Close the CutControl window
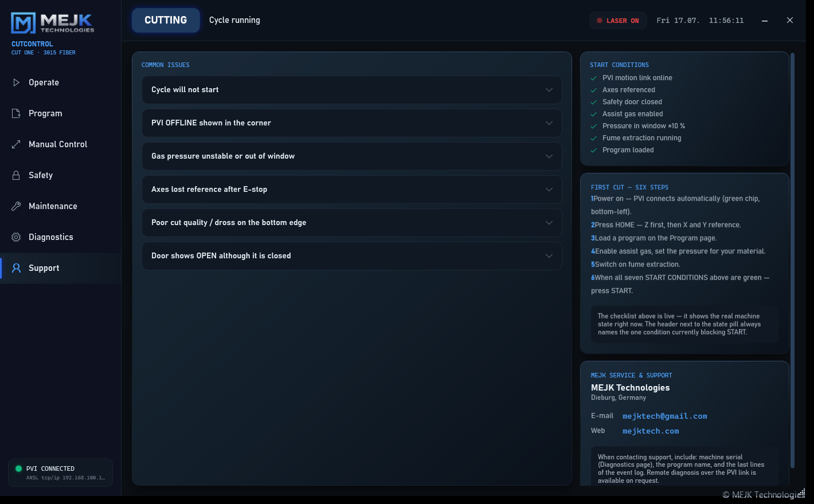The height and width of the screenshot is (504, 814). 790,21
